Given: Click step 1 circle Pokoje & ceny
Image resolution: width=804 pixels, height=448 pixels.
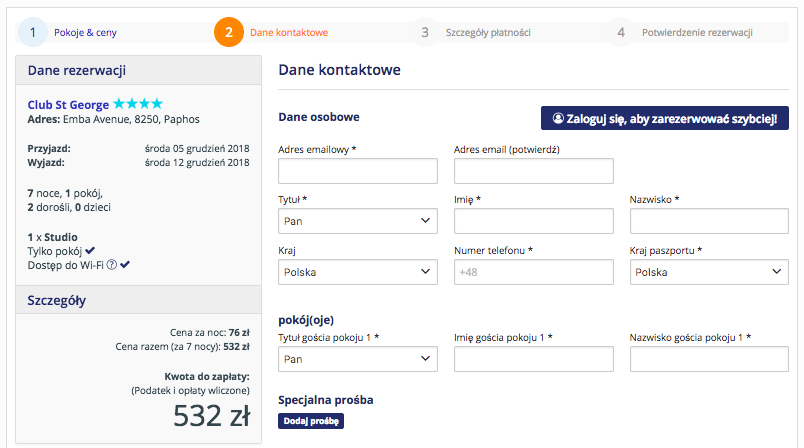Looking at the screenshot, I should coord(33,32).
